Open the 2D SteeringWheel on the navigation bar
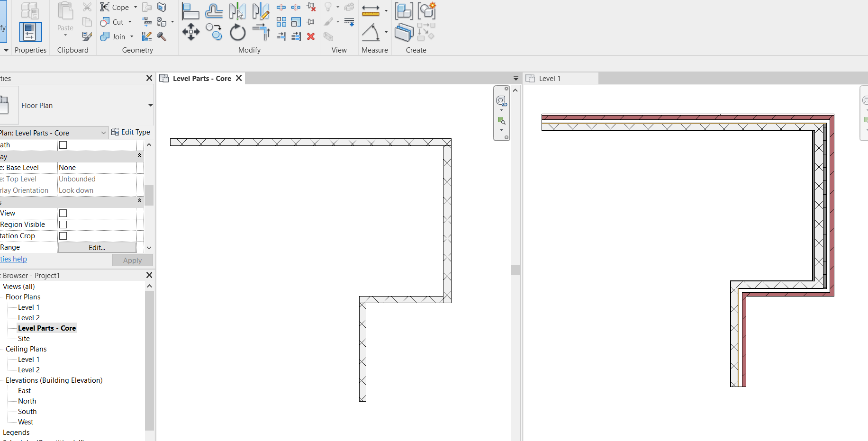This screenshot has height=441, width=868. pyautogui.click(x=501, y=101)
